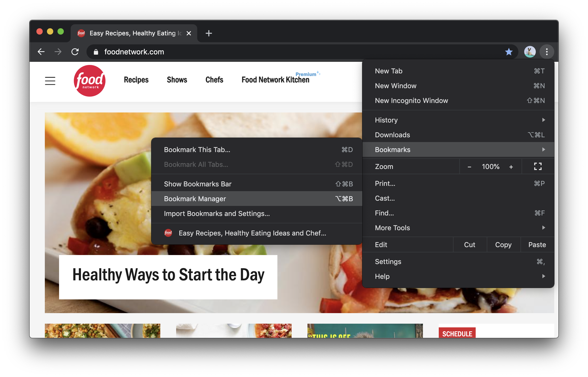Image resolution: width=588 pixels, height=377 pixels.
Task: Click the browser forward arrow
Action: 58,52
